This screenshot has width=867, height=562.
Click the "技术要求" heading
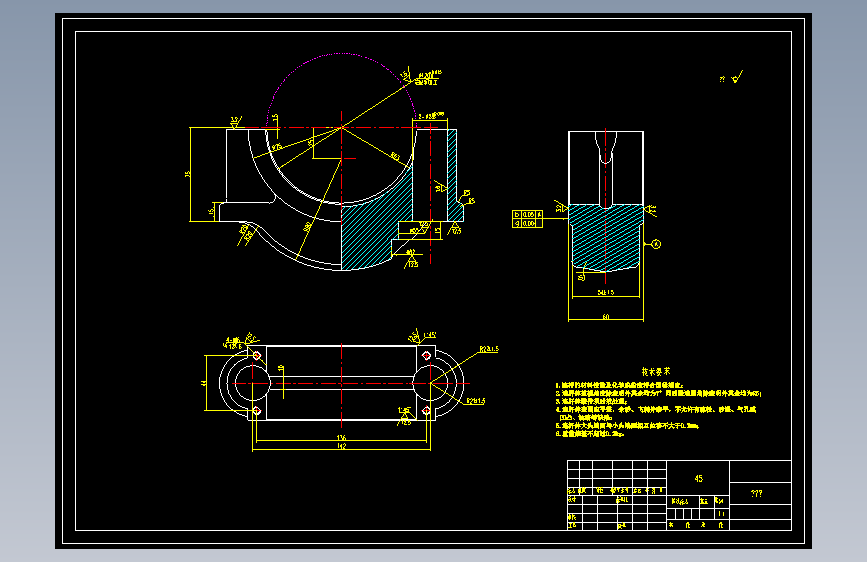(656, 372)
